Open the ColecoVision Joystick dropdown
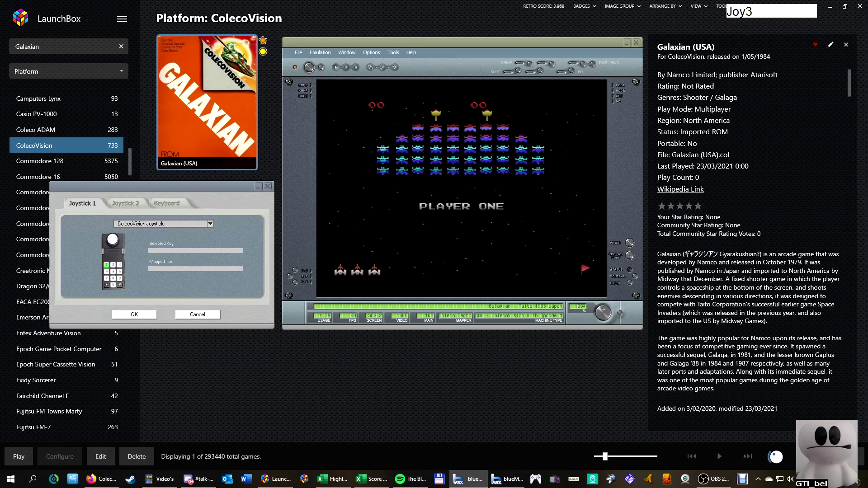 tap(210, 224)
